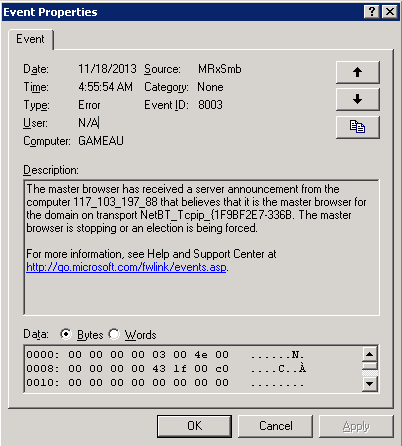Open the go.microsoft.com events.asp link
This screenshot has width=402, height=446.
[x=126, y=267]
